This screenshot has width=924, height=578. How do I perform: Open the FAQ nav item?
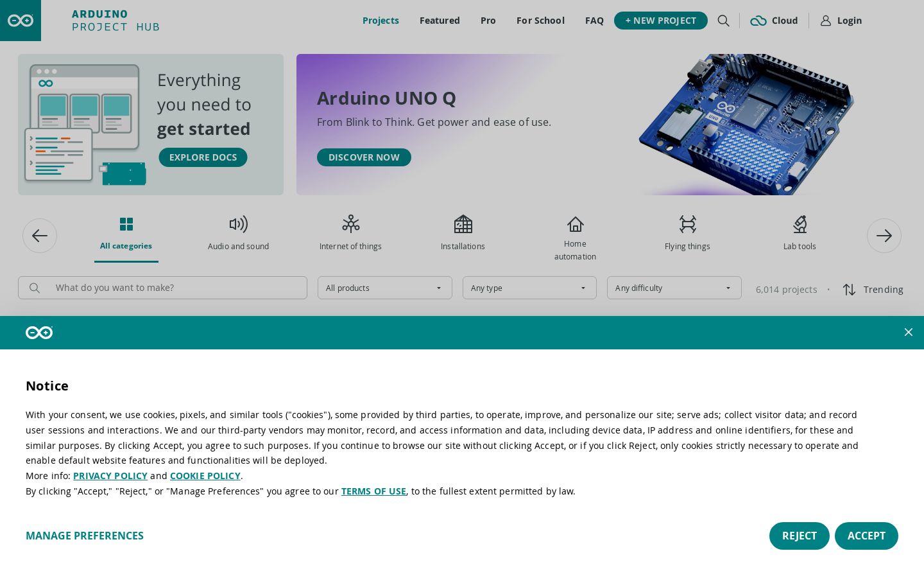(x=594, y=21)
